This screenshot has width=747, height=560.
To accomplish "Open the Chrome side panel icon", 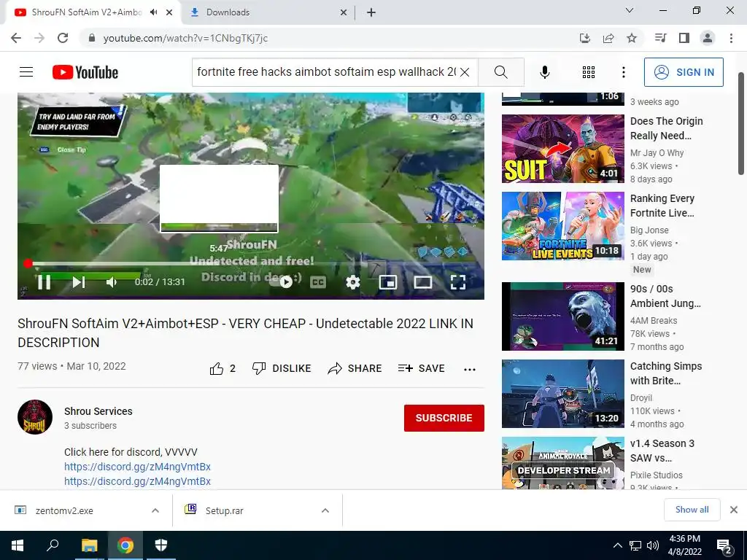I will 684,38.
